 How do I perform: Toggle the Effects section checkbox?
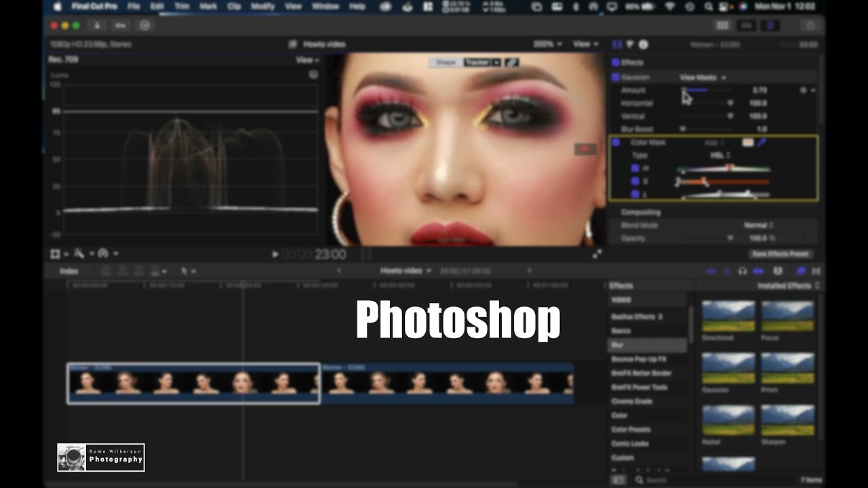pos(616,62)
